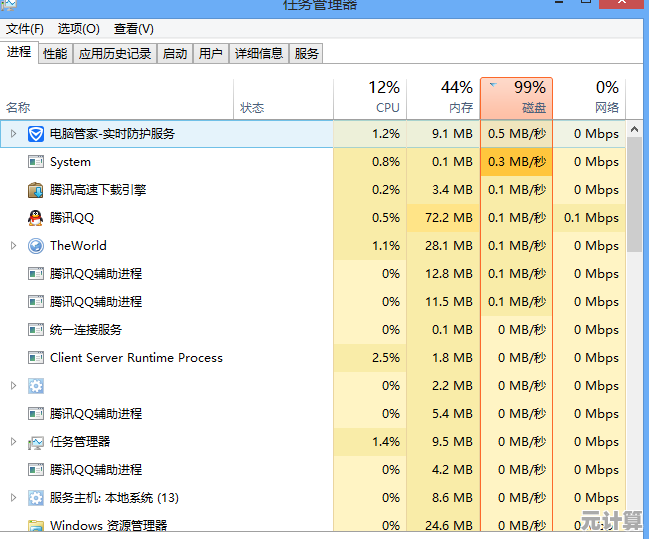Select the 电脑管家-实时防护服务 row
649x539 pixels.
click(x=312, y=134)
